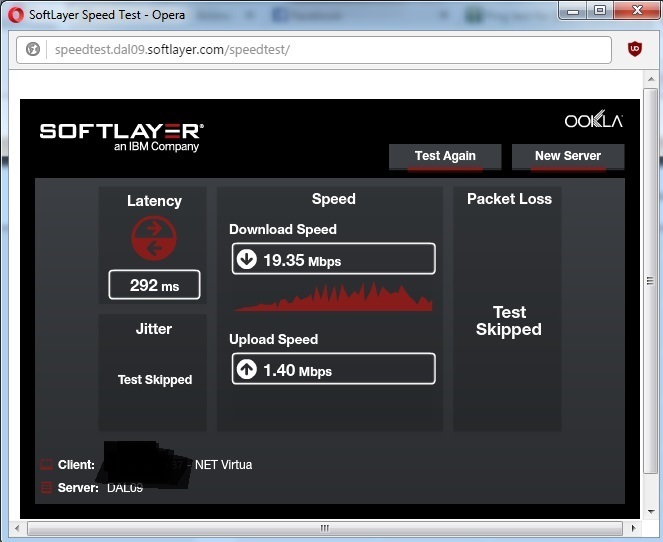663x542 pixels.
Task: Click the vertical scrollbar down arrow
Action: (x=651, y=512)
